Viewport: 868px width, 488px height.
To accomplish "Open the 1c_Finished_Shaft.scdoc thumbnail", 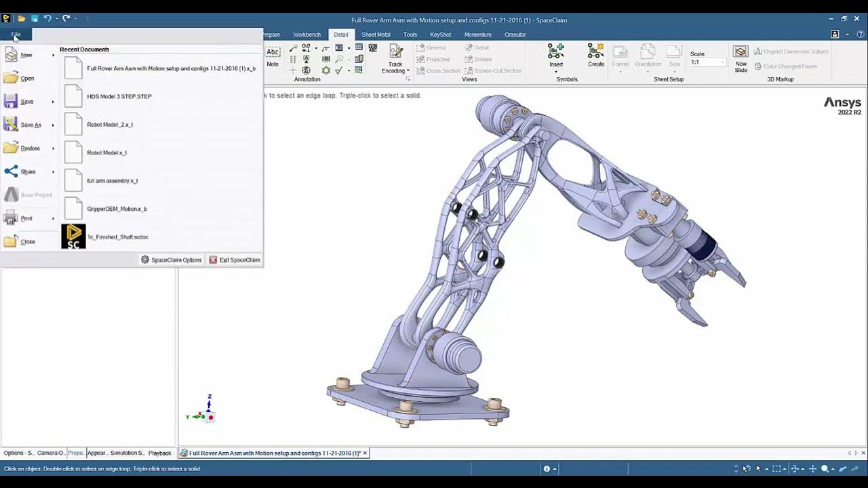I will 73,237.
